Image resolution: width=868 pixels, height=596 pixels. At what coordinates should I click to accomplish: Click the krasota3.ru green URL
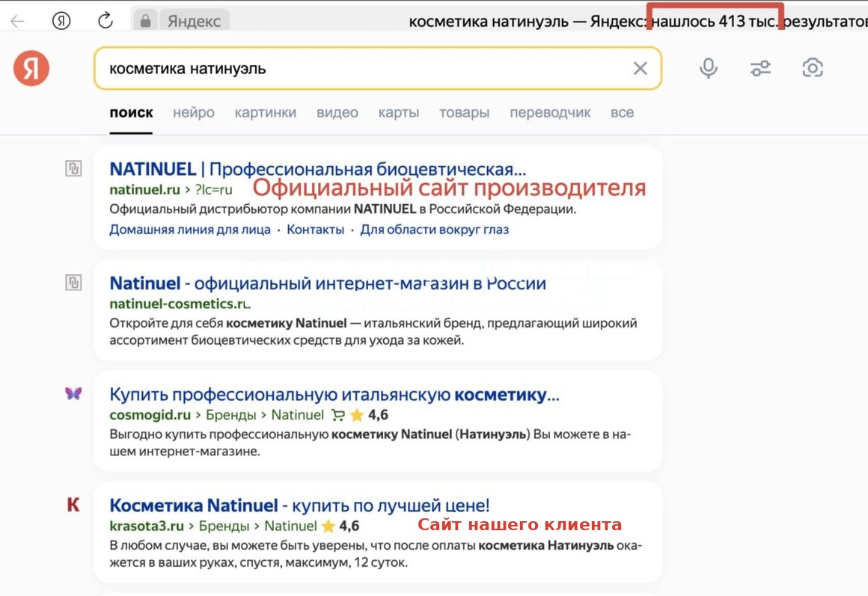[147, 526]
